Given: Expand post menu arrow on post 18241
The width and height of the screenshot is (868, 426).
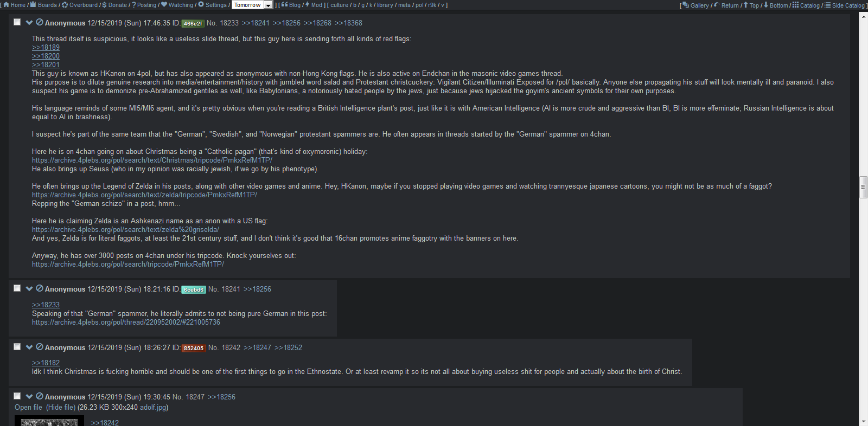Looking at the screenshot, I should pyautogui.click(x=29, y=288).
